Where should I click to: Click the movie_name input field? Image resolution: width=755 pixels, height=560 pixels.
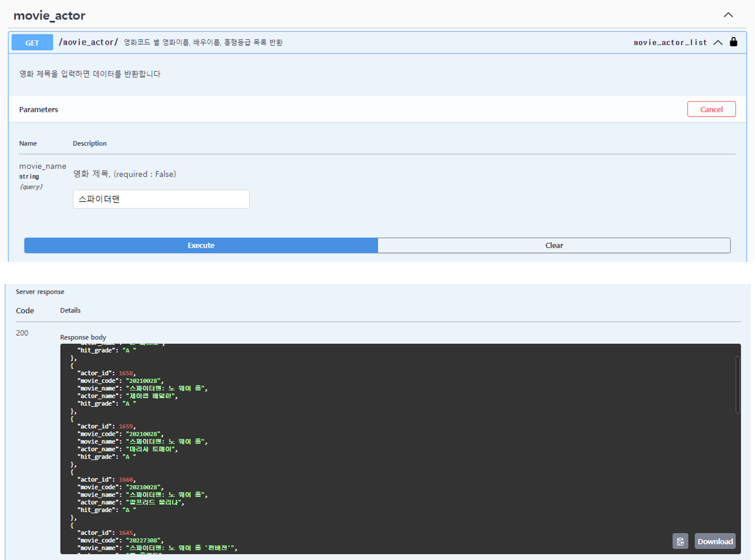(161, 199)
